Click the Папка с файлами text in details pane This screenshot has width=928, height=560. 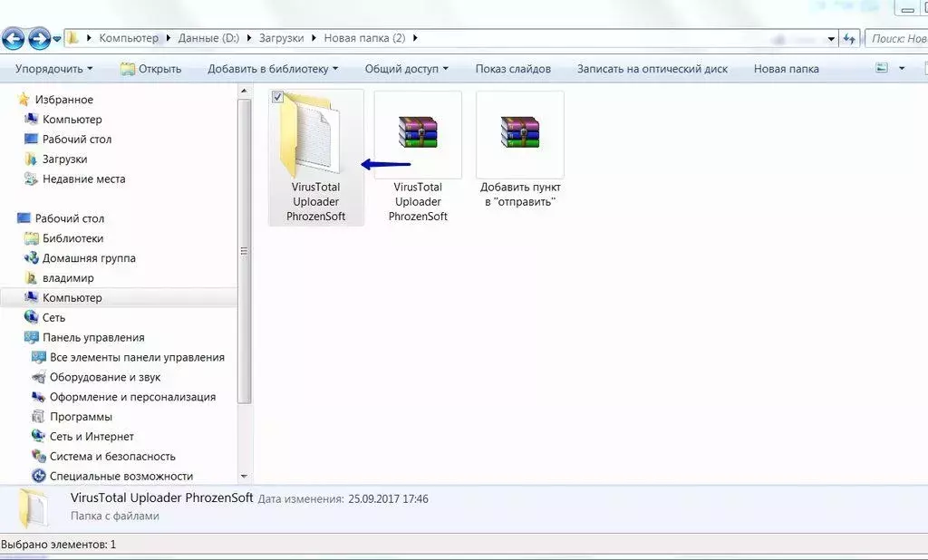point(115,516)
